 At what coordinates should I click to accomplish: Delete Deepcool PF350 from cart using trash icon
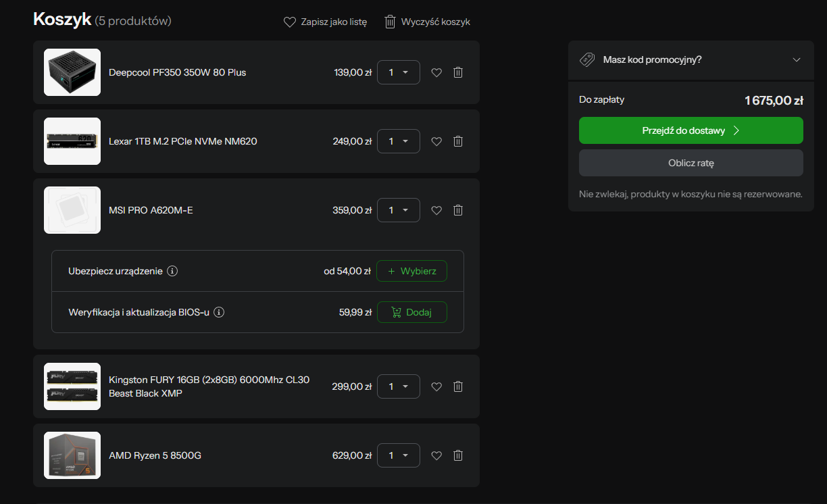click(x=458, y=72)
